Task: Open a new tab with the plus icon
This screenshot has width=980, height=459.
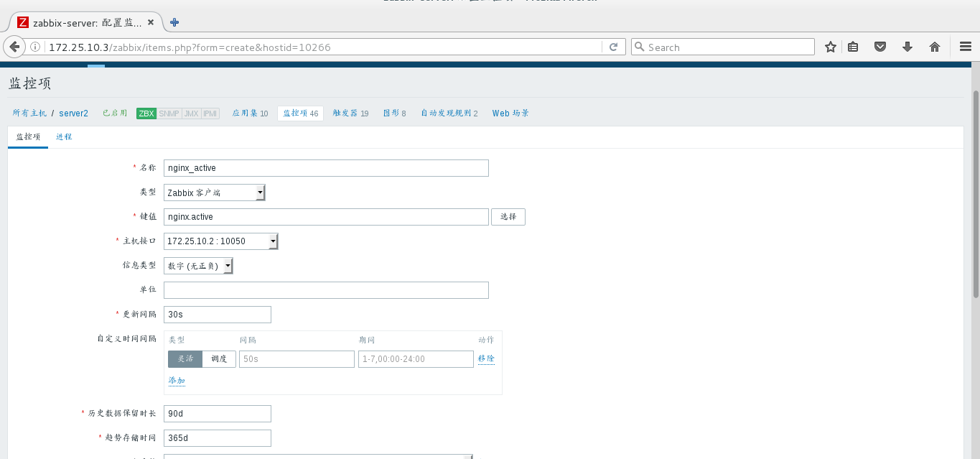Action: pos(174,22)
